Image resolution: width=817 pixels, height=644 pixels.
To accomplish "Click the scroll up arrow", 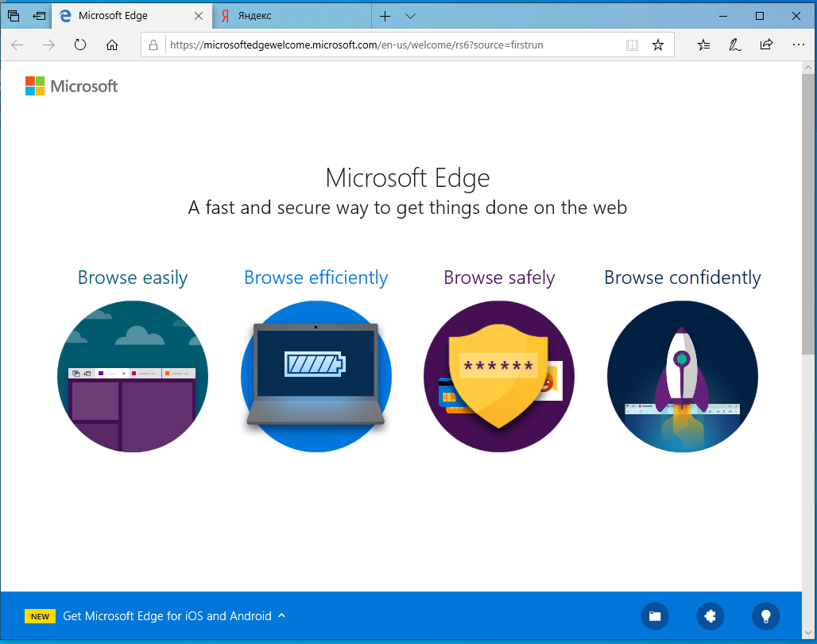I will pos(808,68).
